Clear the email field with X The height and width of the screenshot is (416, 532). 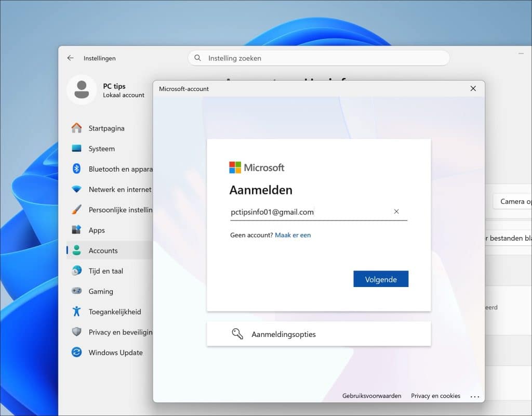[x=396, y=212]
